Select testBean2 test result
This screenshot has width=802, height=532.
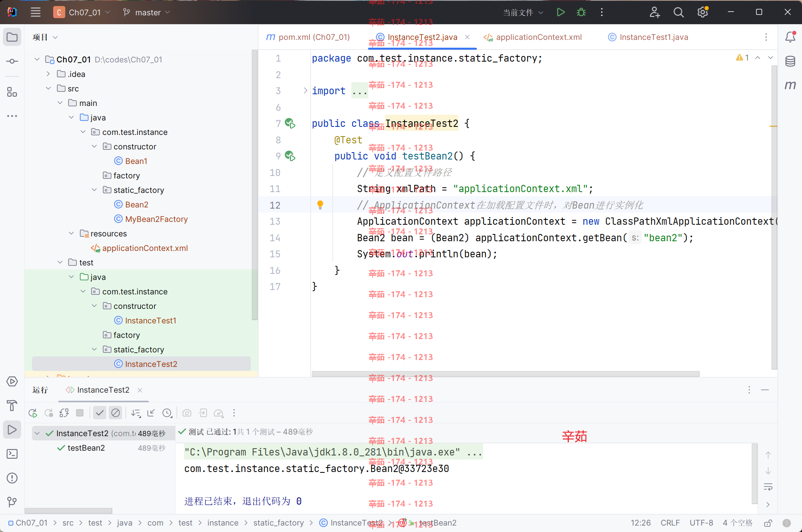click(x=86, y=448)
